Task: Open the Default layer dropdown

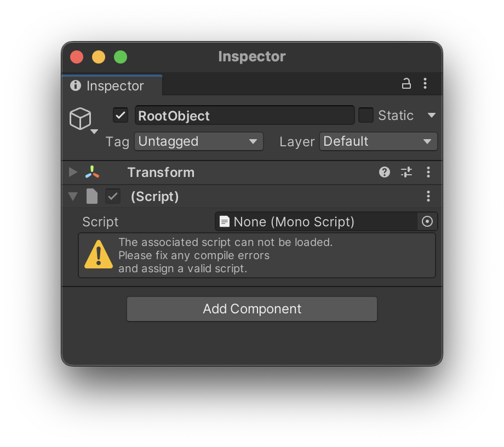Action: (x=378, y=141)
